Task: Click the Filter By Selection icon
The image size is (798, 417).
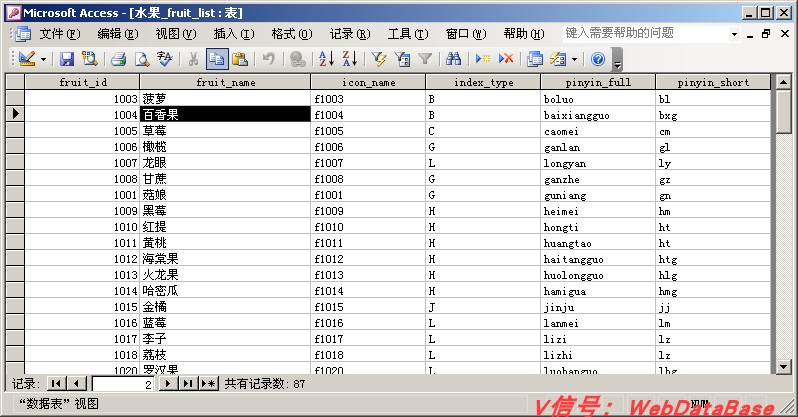Action: (x=379, y=59)
